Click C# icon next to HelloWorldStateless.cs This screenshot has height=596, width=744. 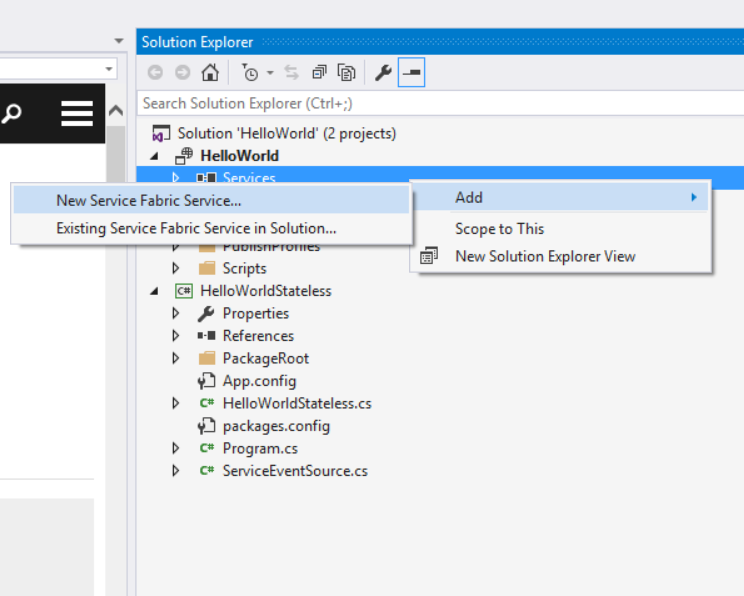[207, 403]
